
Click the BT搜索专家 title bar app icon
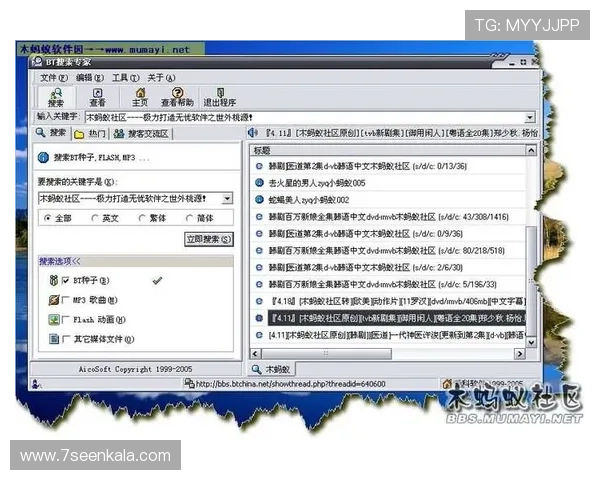(38, 62)
